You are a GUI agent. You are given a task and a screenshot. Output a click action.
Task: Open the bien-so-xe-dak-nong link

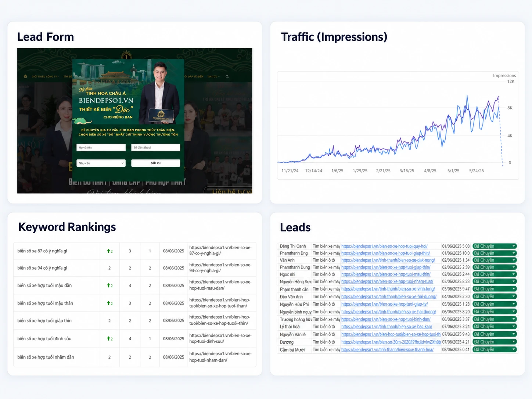pyautogui.click(x=388, y=260)
